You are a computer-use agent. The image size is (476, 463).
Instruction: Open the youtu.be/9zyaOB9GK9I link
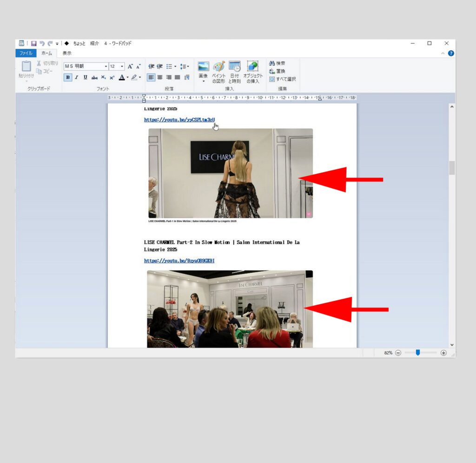[179, 261]
